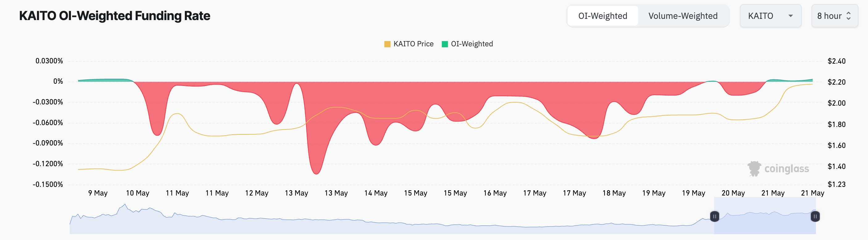Click the green OI-Weighted legend swatch
The width and height of the screenshot is (868, 240).
pos(445,44)
